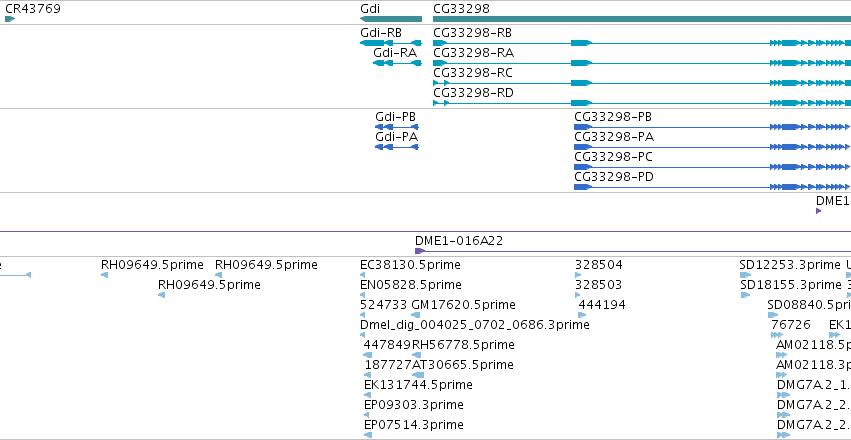The height and width of the screenshot is (440, 851).
Task: Click the 328504 feature label
Action: pos(599,265)
